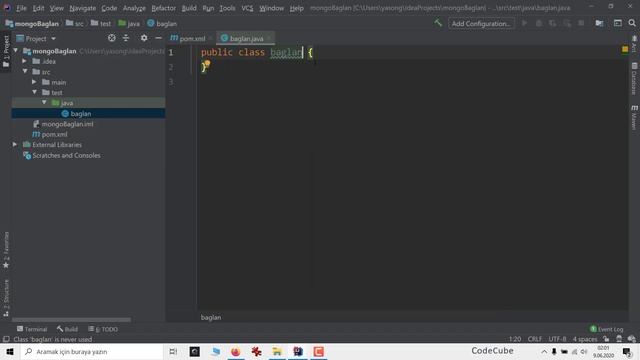Open the VCS menu
Screen dimensions: 640x360
(247, 8)
